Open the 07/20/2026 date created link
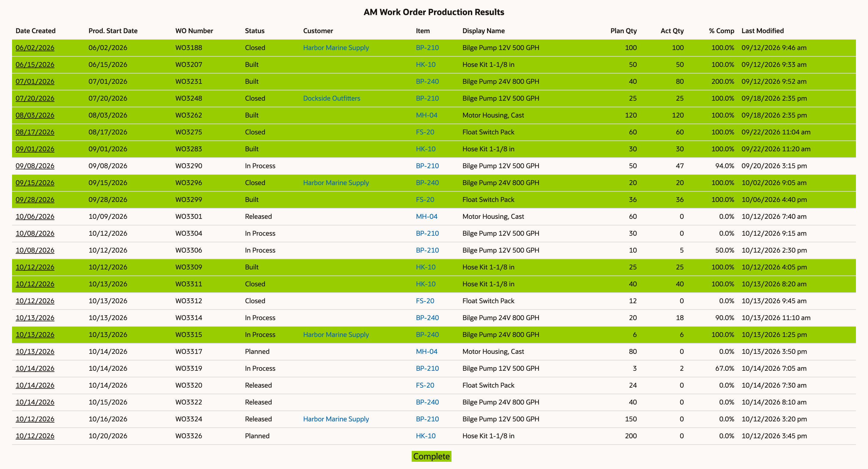Viewport: 868px width, 469px height. (x=35, y=98)
